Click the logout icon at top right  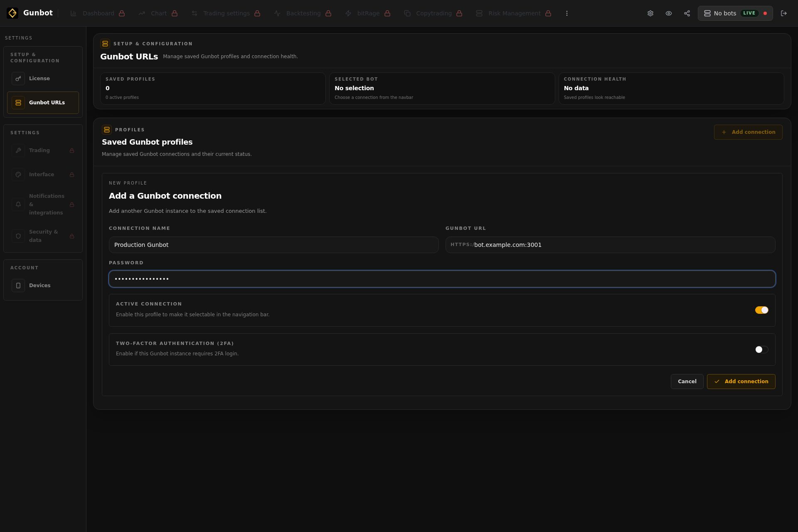click(x=784, y=13)
